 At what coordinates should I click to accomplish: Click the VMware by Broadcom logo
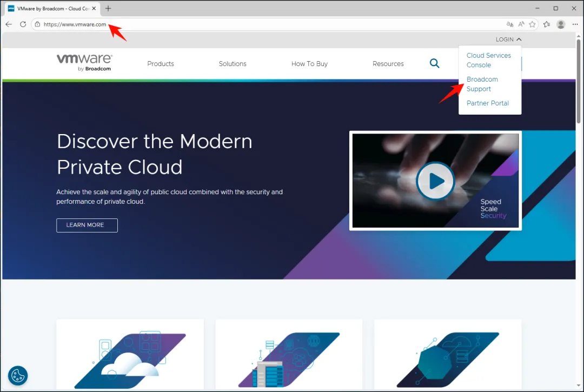(x=84, y=63)
